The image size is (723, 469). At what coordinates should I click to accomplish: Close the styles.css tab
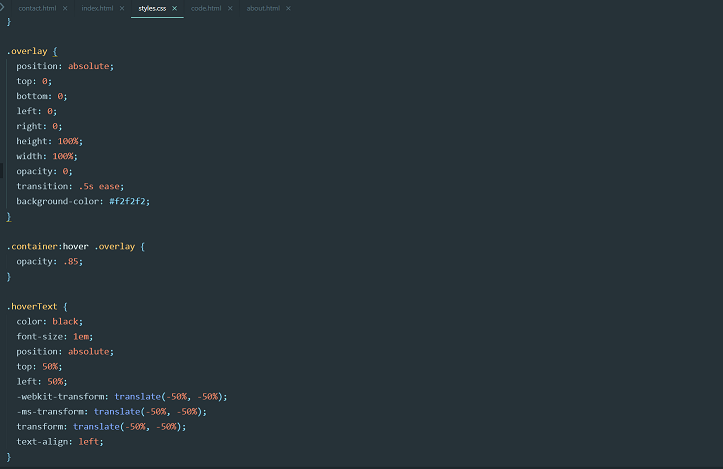point(174,8)
